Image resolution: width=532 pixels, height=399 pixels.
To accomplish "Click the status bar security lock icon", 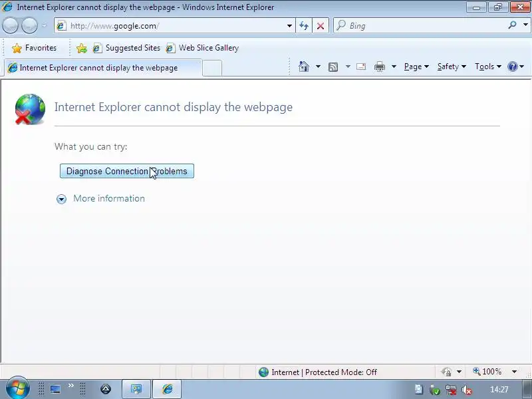I will (x=446, y=372).
